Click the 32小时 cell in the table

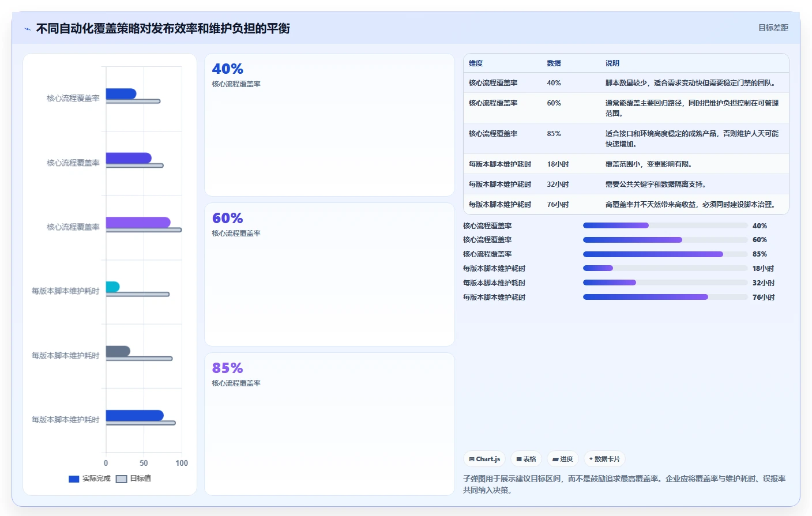click(558, 184)
